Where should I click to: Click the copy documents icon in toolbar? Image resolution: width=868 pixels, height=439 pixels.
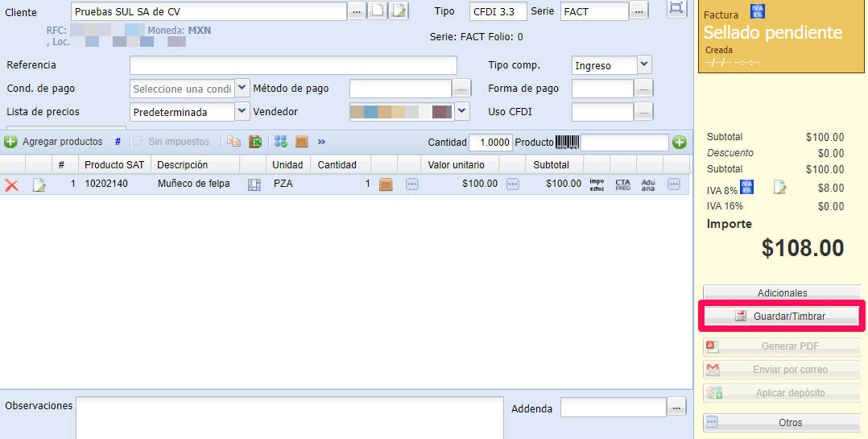coord(234,142)
